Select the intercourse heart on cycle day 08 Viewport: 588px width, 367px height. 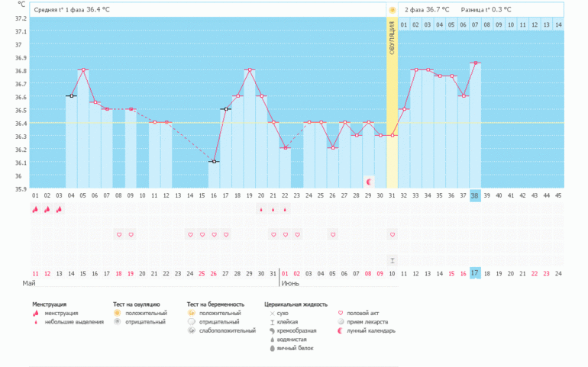click(x=119, y=234)
